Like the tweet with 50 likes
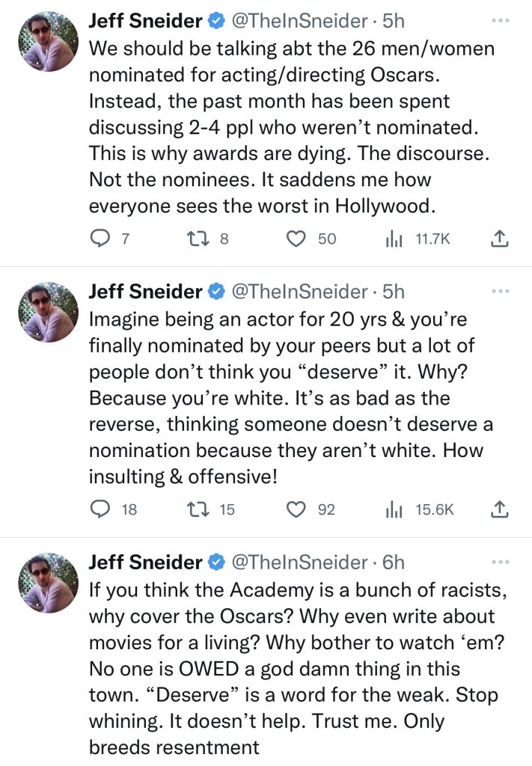This screenshot has width=532, height=766. pos(298,239)
